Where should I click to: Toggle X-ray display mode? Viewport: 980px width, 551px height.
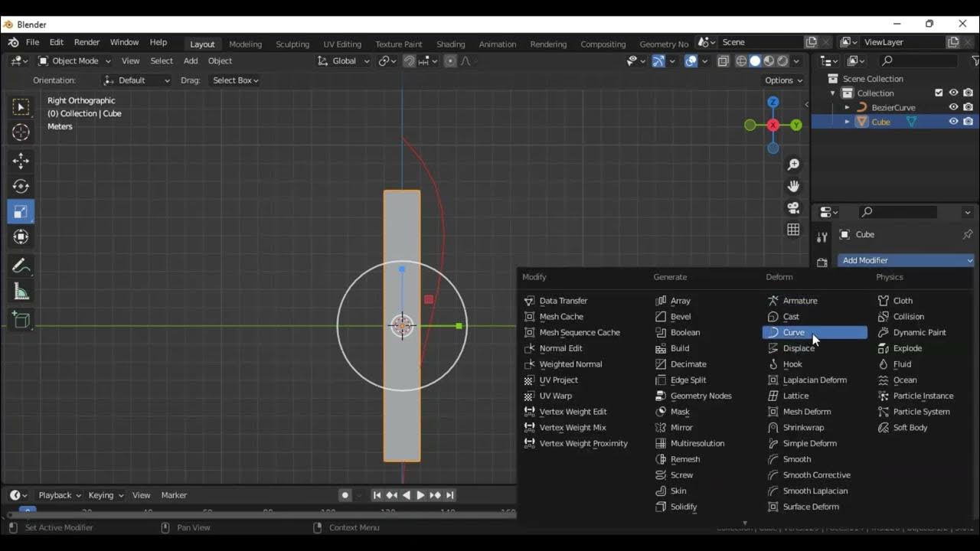[723, 61]
